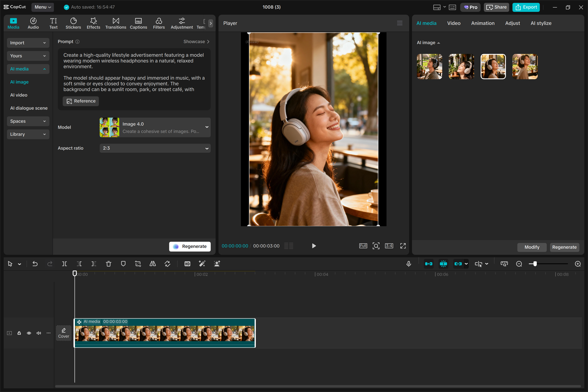Open the Filters panel
Viewport: 588px width, 392px height.
[159, 23]
